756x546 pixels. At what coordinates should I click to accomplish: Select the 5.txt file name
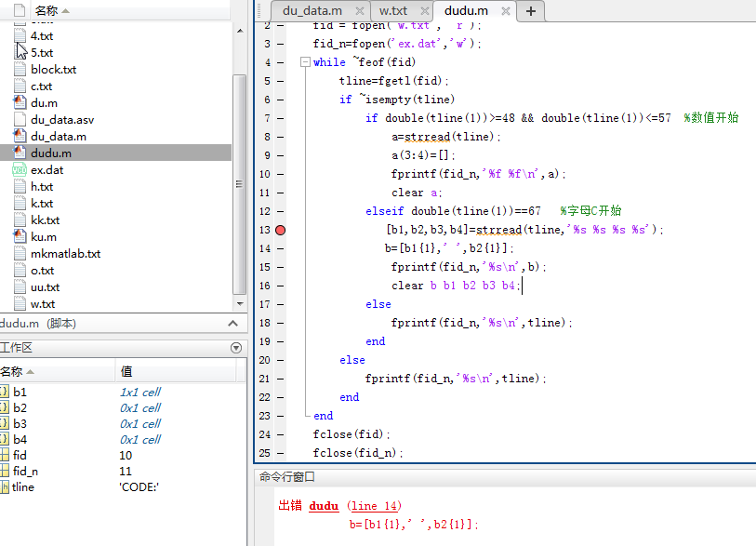[x=42, y=53]
